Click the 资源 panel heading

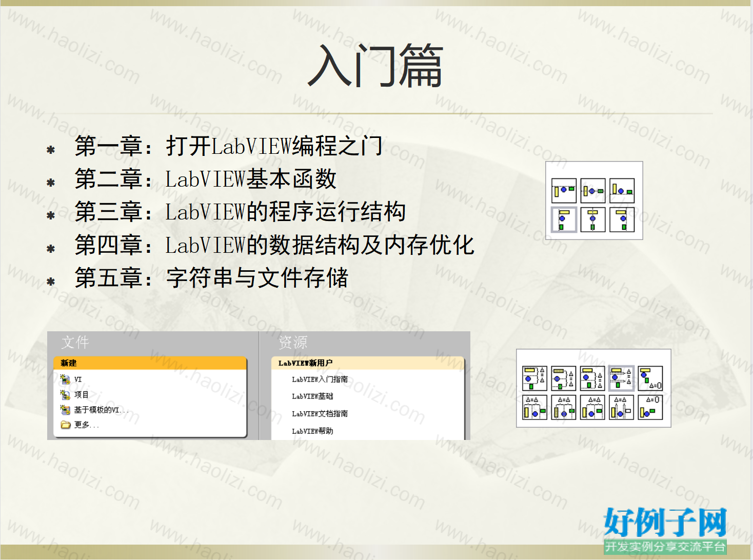pos(293,342)
